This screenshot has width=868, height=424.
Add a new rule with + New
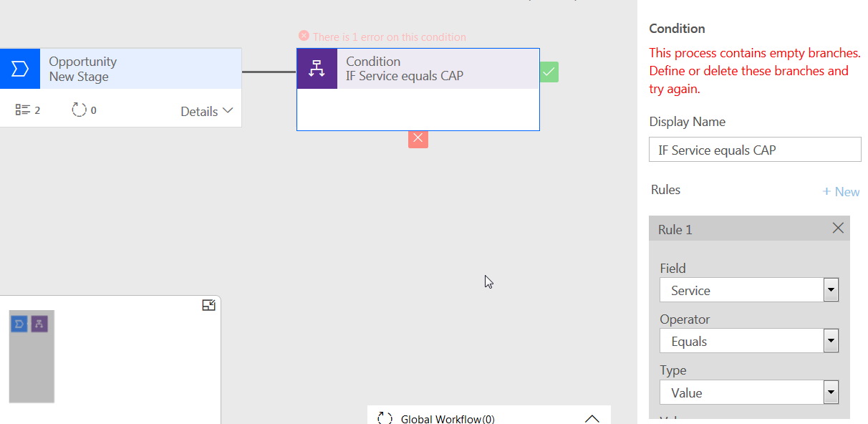841,192
